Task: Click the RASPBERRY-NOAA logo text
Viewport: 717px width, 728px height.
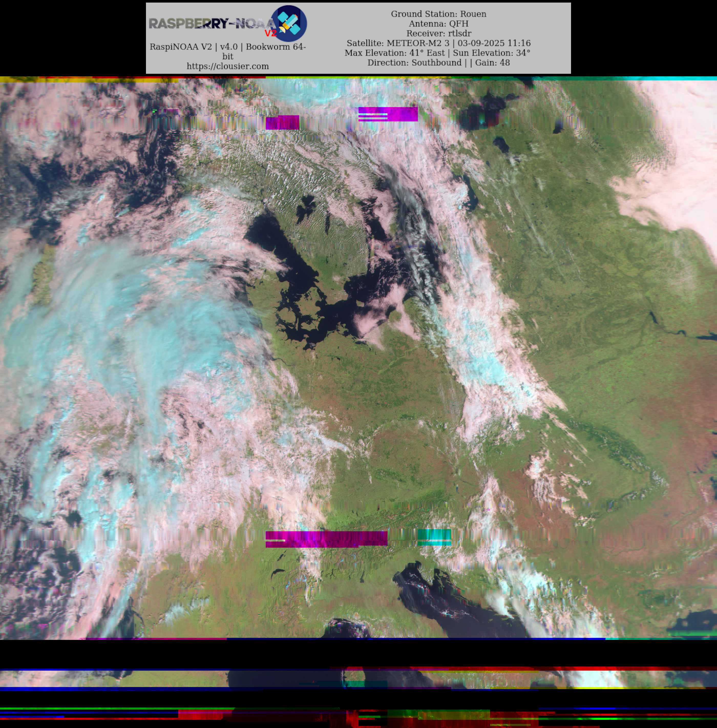Action: point(211,24)
